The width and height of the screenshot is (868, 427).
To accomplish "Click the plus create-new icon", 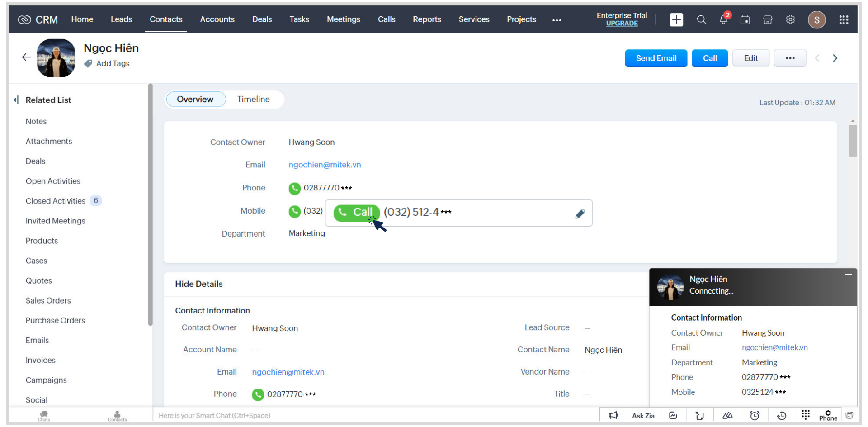I will [x=676, y=20].
